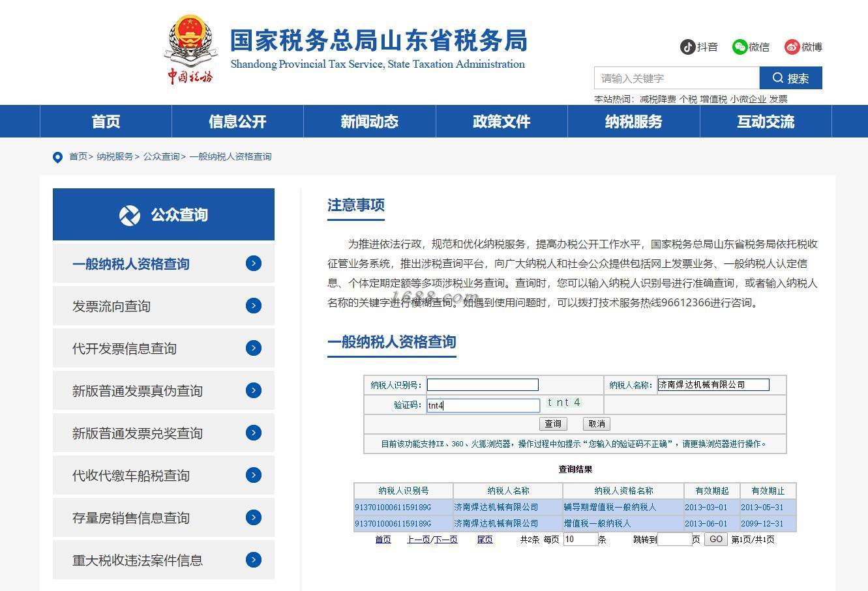
Task: Go to 公众查询 breadcrumb link
Action: (161, 157)
